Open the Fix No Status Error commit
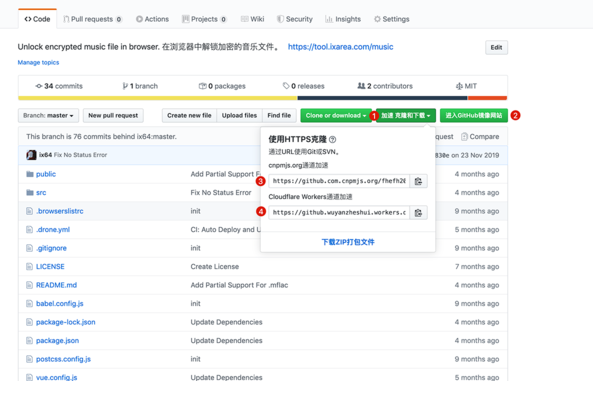 (x=80, y=155)
